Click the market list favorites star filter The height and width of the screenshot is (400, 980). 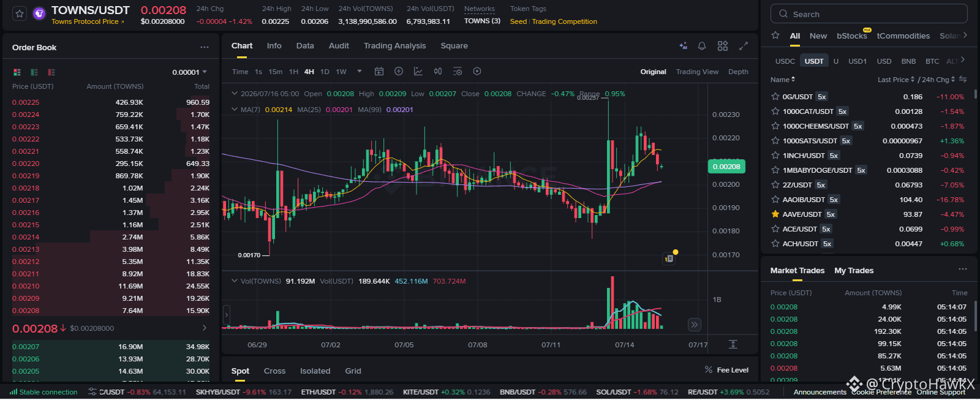pos(775,36)
